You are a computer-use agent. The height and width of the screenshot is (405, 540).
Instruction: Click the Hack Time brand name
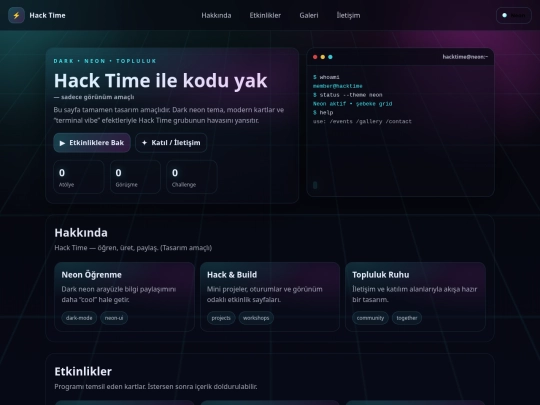click(47, 15)
